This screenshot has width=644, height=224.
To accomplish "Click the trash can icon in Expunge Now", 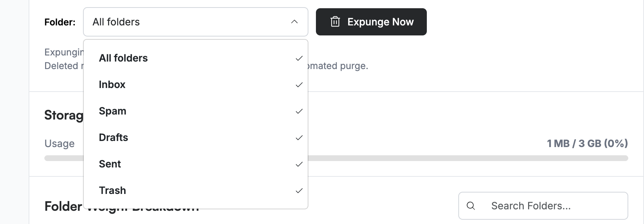I will [x=335, y=22].
